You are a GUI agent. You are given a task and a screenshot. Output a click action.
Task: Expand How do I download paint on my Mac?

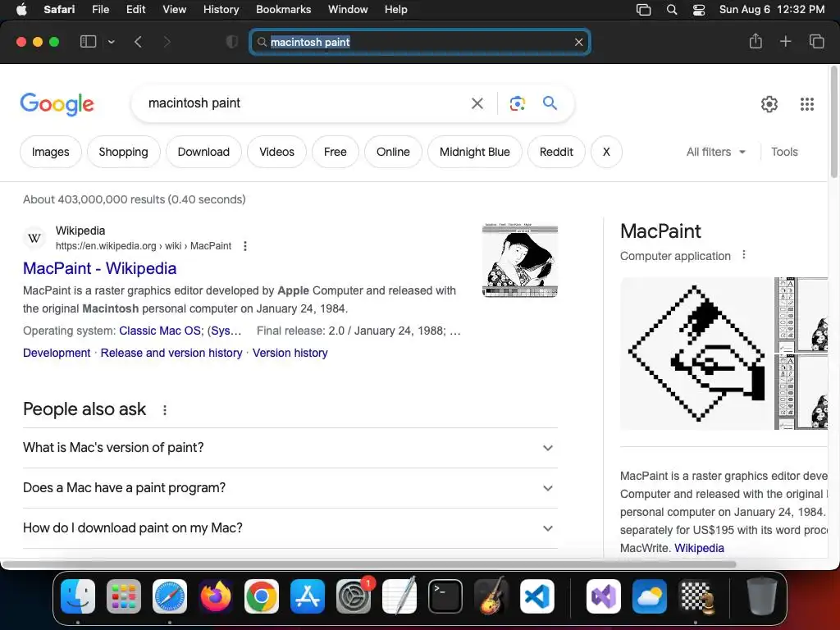coord(290,528)
